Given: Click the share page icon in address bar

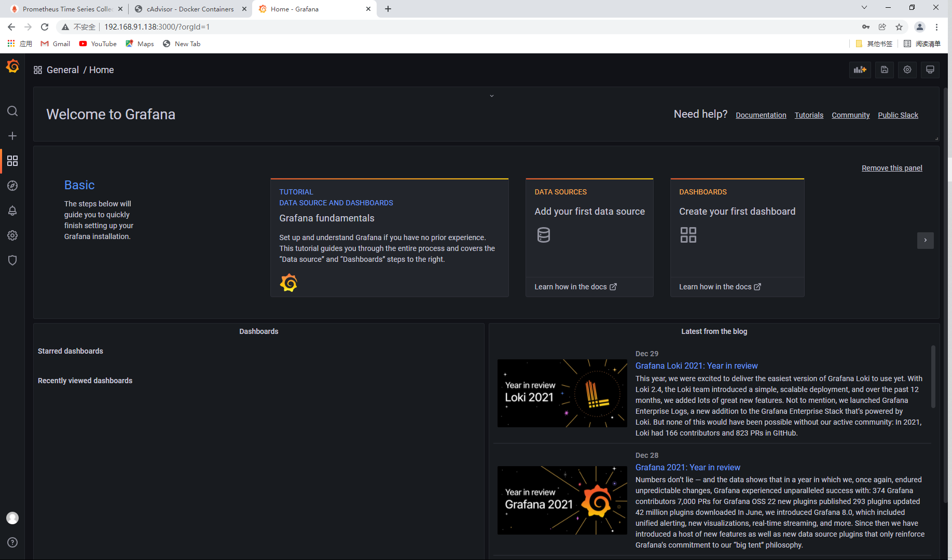Looking at the screenshot, I should [x=882, y=27].
